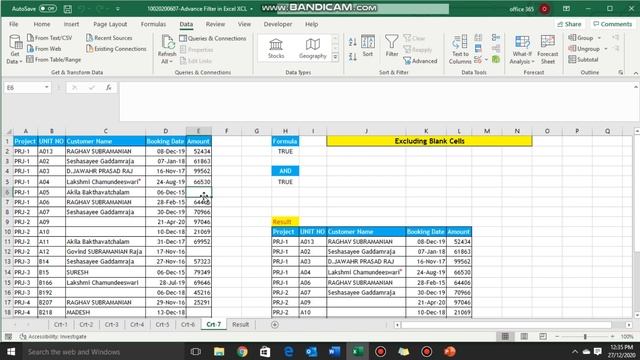Sort A to Z ascending
The width and height of the screenshot is (640, 360).
pos(353,41)
